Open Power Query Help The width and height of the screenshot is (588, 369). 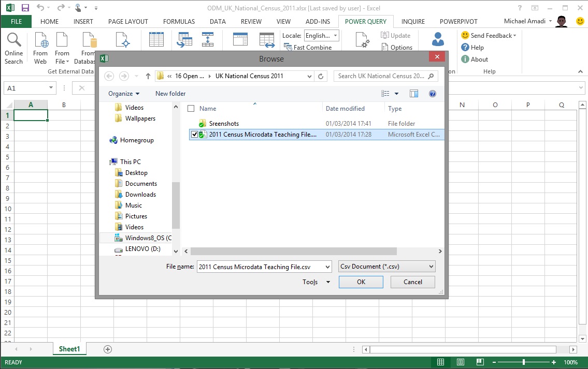coord(472,47)
